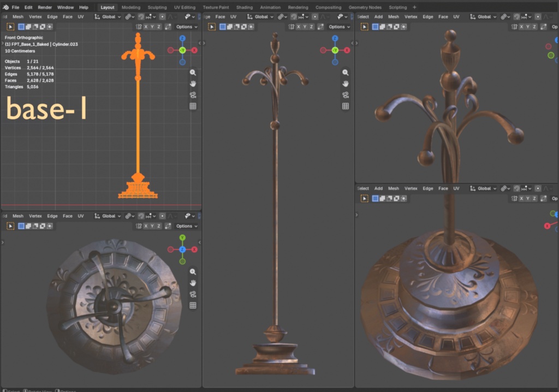
Task: Click the grid projection icon in bottom-left top-down viewport
Action: tap(193, 305)
